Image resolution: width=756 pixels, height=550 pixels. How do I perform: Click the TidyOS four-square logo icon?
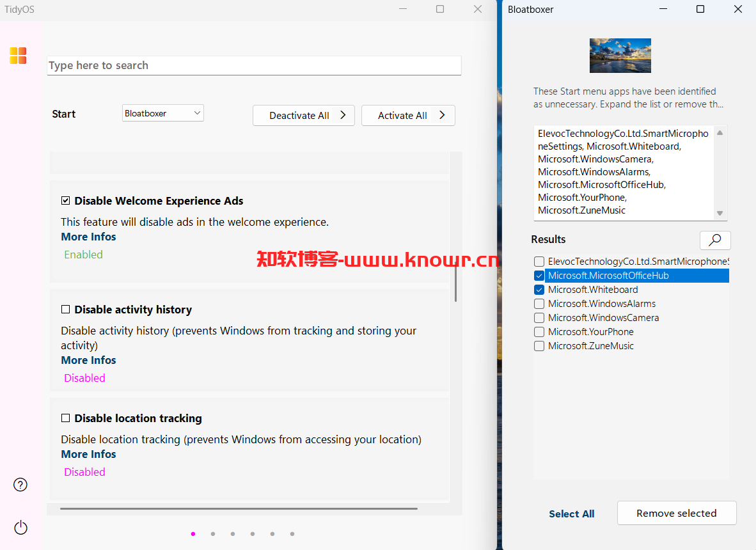(x=18, y=56)
